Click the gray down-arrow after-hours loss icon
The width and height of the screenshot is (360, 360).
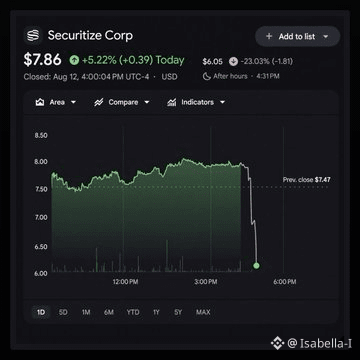233,61
